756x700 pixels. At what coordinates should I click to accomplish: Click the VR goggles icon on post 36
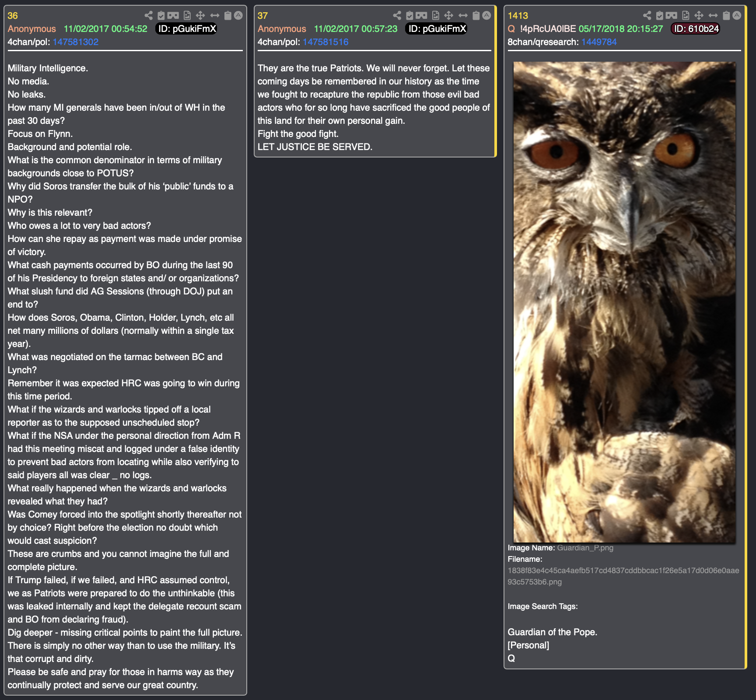tap(173, 16)
